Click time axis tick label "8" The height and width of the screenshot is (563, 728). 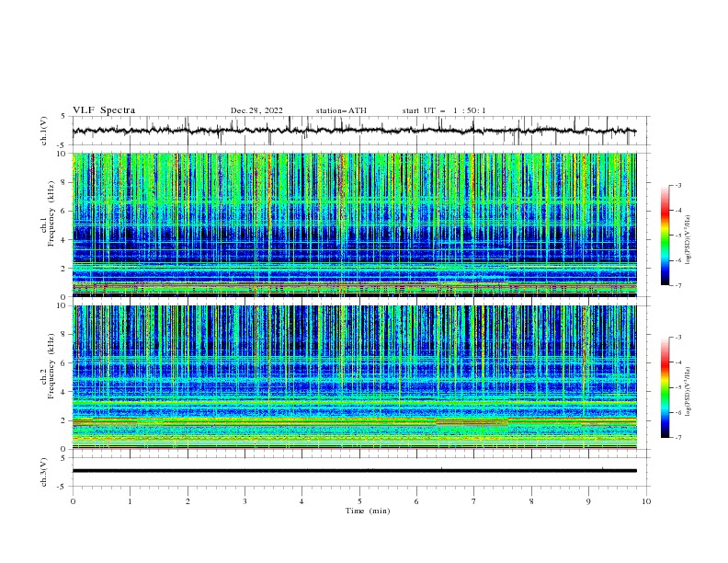click(x=531, y=501)
